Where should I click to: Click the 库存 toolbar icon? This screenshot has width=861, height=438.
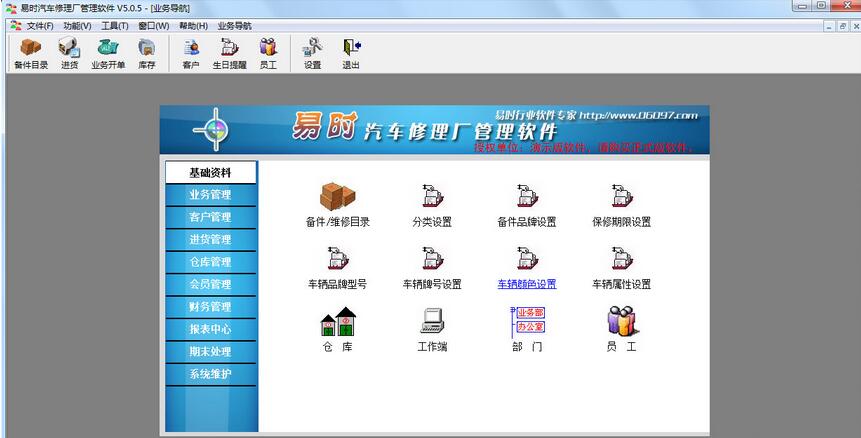pyautogui.click(x=147, y=54)
